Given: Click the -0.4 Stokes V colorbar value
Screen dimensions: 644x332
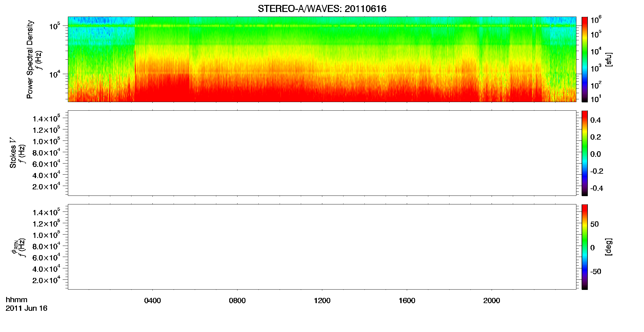Looking at the screenshot, I should (597, 188).
